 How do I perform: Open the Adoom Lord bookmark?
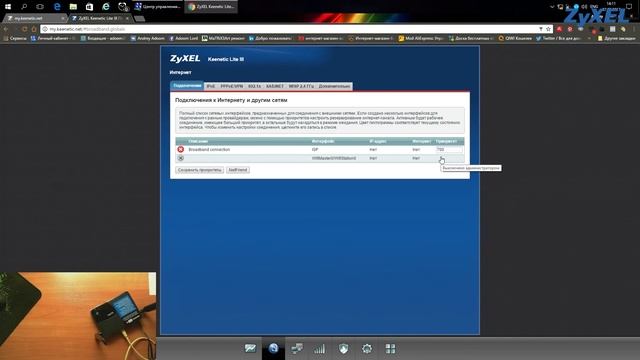(x=183, y=38)
